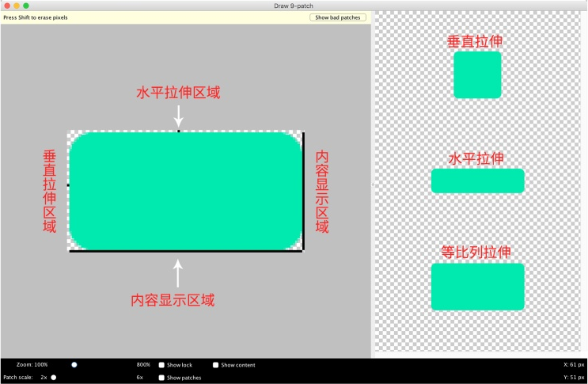Click the Zoom slider handle
This screenshot has width=588, height=384.
(74, 364)
